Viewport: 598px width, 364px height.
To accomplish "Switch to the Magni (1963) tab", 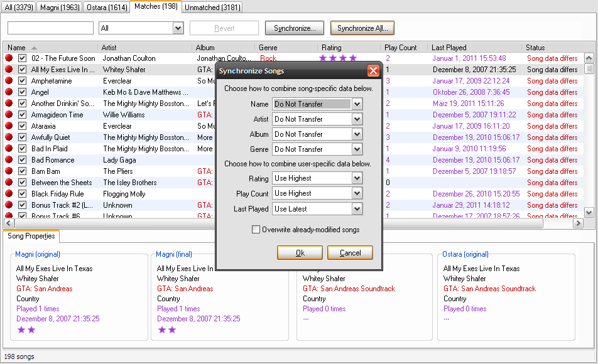I will tap(60, 8).
